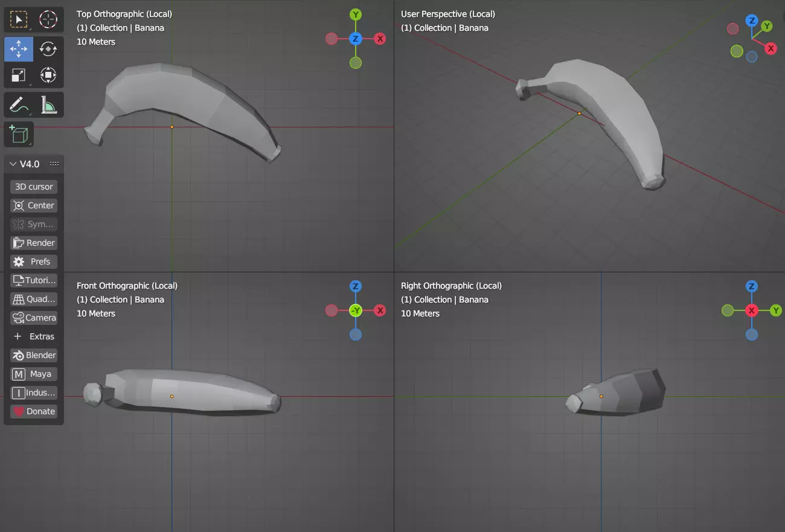Click negative Z circle on Right view gizmo

[x=752, y=335]
